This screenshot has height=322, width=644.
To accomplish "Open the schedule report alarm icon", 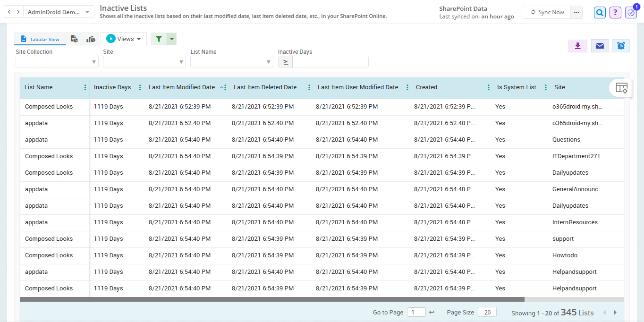I will (x=621, y=46).
